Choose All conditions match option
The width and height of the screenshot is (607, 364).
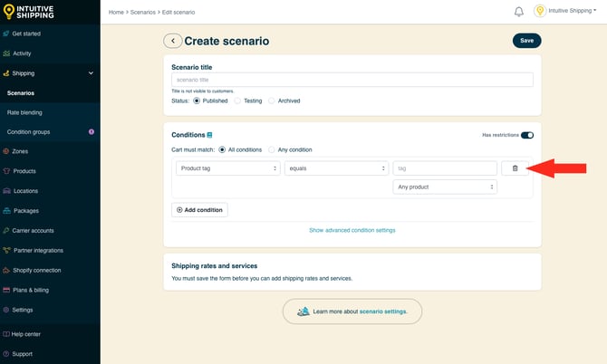point(222,149)
